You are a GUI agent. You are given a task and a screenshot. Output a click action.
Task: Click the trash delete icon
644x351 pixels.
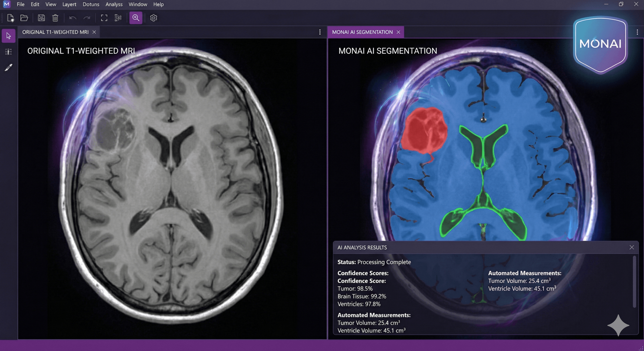[x=55, y=18]
